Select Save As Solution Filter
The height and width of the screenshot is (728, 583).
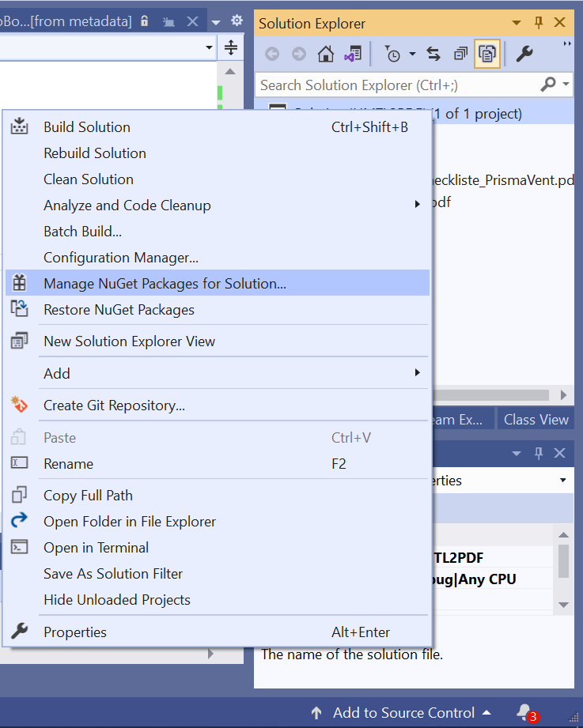pyautogui.click(x=217, y=573)
